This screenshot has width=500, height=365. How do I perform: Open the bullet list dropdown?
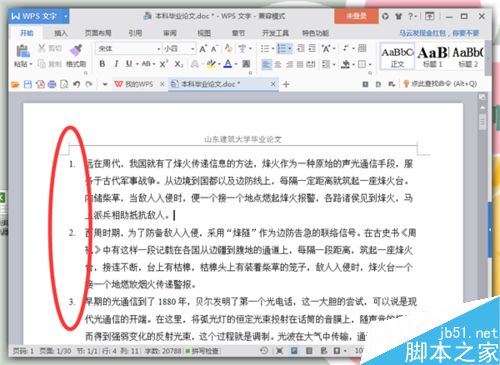coord(273,49)
